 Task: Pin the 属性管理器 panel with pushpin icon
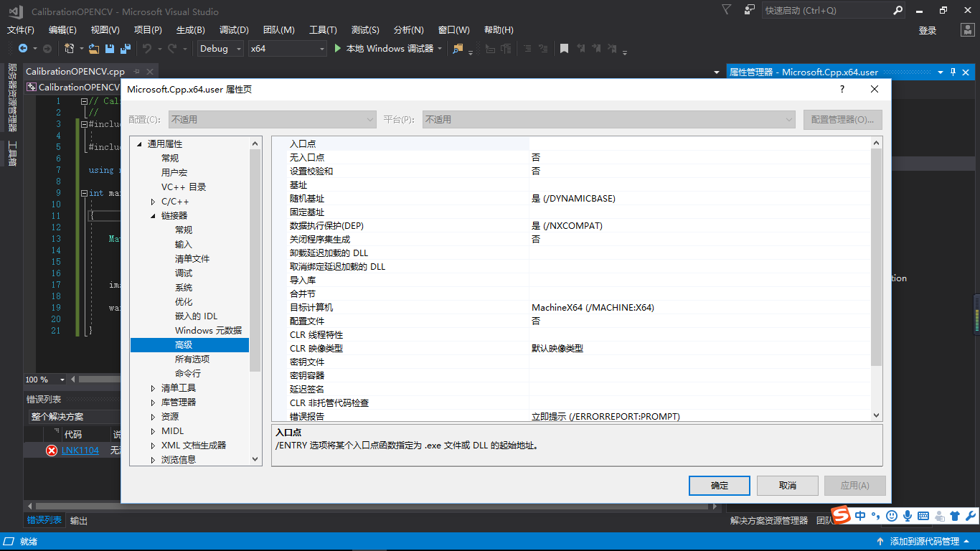[x=953, y=72]
